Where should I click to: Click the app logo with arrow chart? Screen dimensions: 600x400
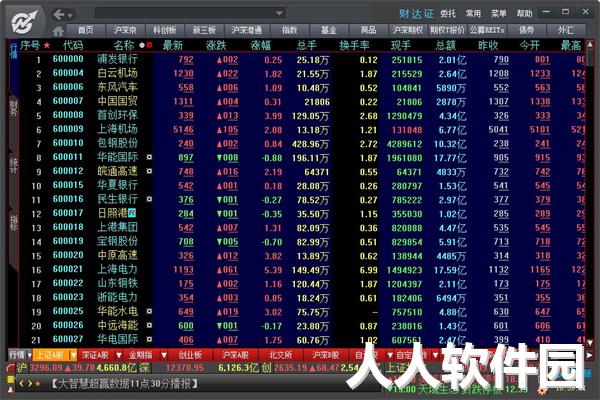click(x=24, y=22)
